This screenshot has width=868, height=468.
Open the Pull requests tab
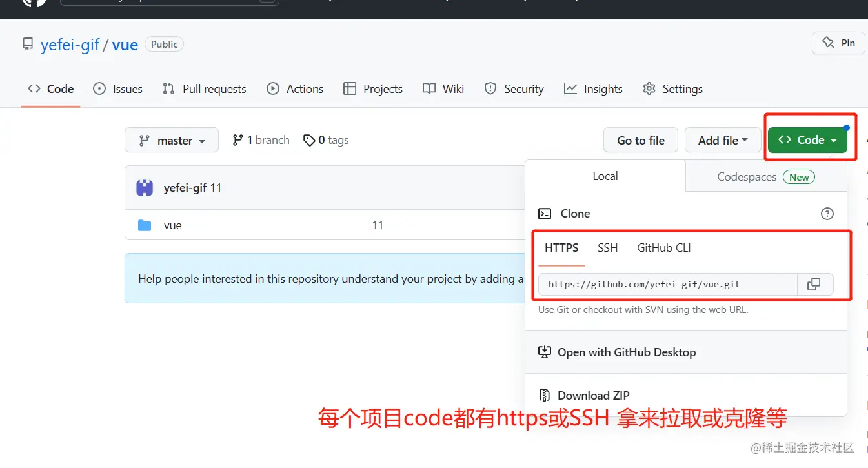(x=205, y=89)
